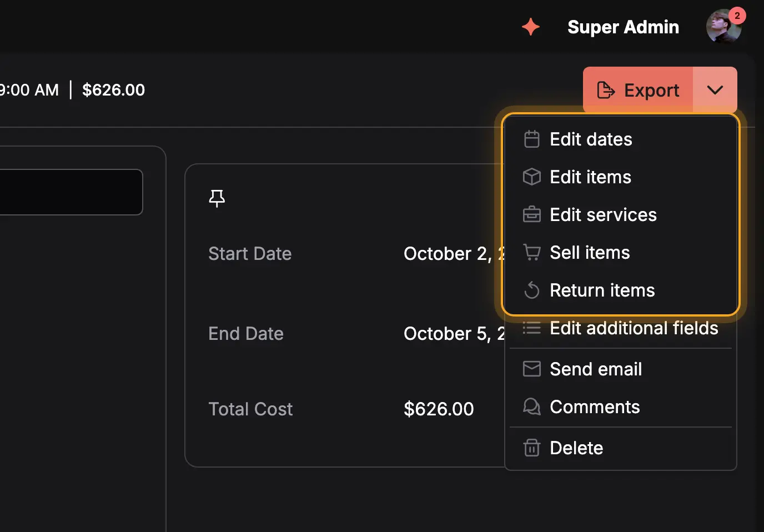Viewport: 764px width, 532px height.
Task: Click the orange sparkle icon
Action: point(531,27)
